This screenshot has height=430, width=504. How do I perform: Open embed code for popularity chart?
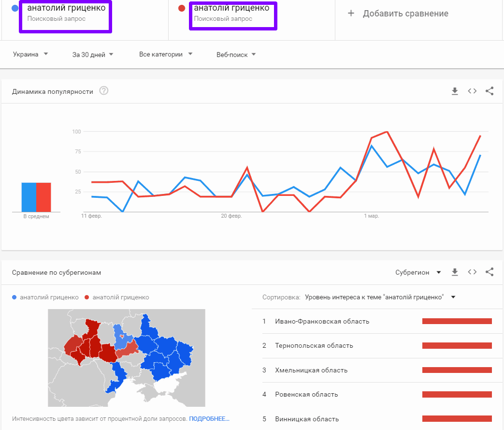tap(472, 91)
